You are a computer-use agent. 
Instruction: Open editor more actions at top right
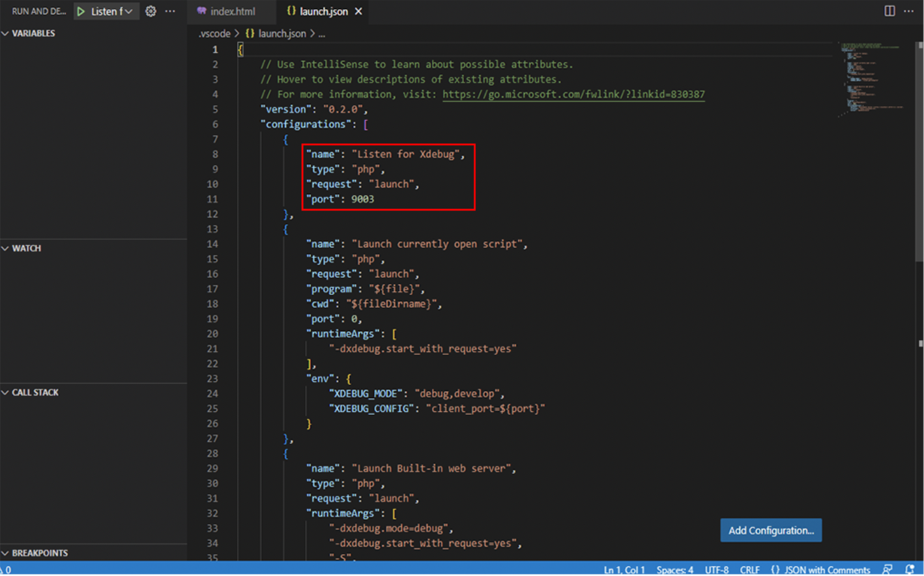click(x=908, y=11)
